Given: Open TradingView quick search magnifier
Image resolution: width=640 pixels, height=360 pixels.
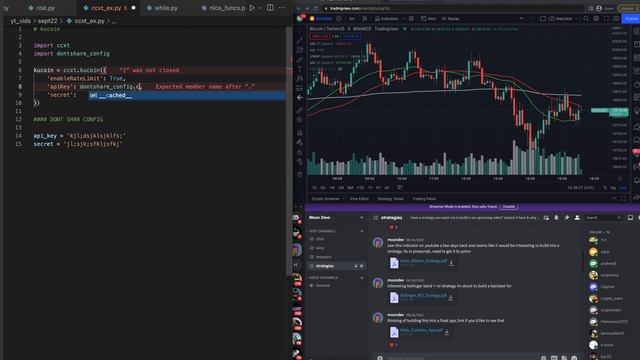Looking at the screenshot, I should click(x=586, y=19).
